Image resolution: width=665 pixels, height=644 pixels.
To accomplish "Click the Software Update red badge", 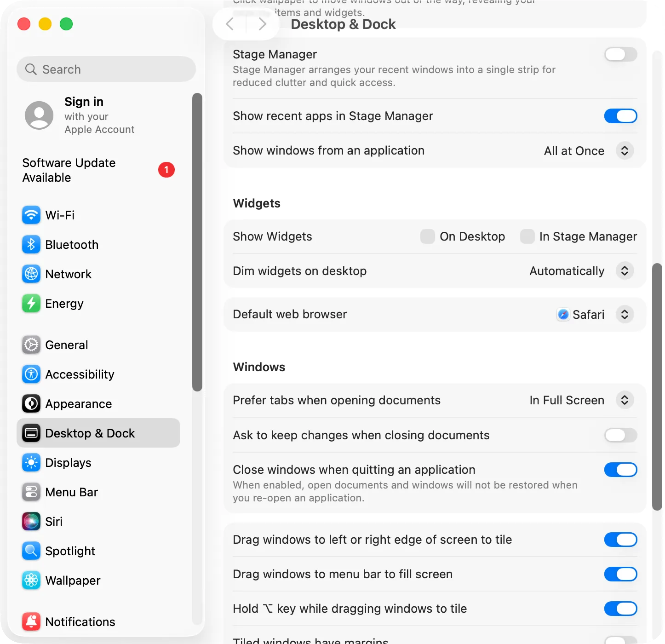I will (x=166, y=170).
